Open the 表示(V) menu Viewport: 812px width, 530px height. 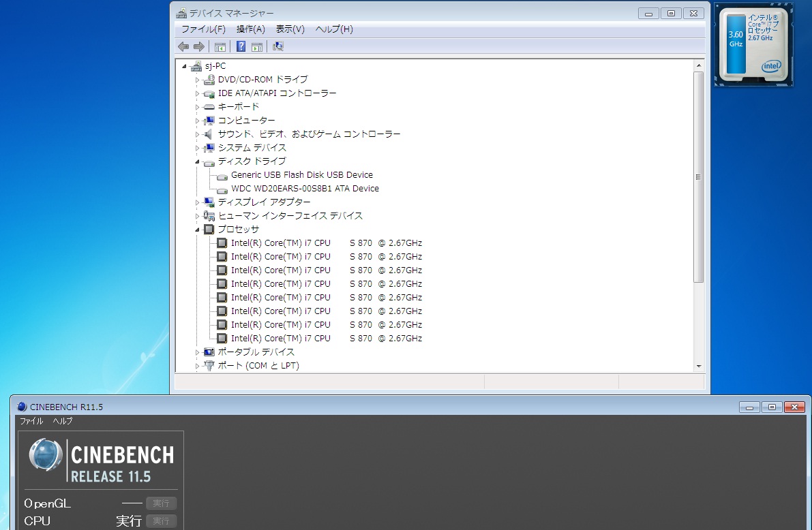[290, 29]
